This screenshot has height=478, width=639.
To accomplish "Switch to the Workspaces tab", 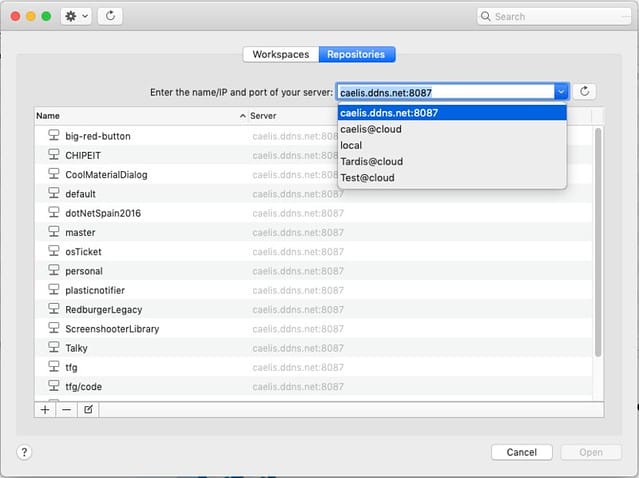I will 281,54.
